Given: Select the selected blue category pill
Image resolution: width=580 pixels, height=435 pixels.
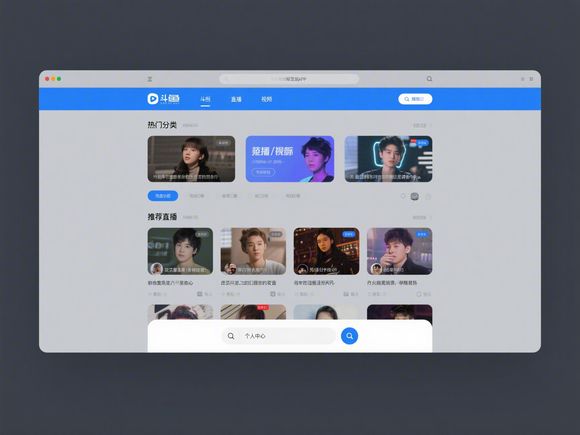Looking at the screenshot, I should tap(163, 196).
